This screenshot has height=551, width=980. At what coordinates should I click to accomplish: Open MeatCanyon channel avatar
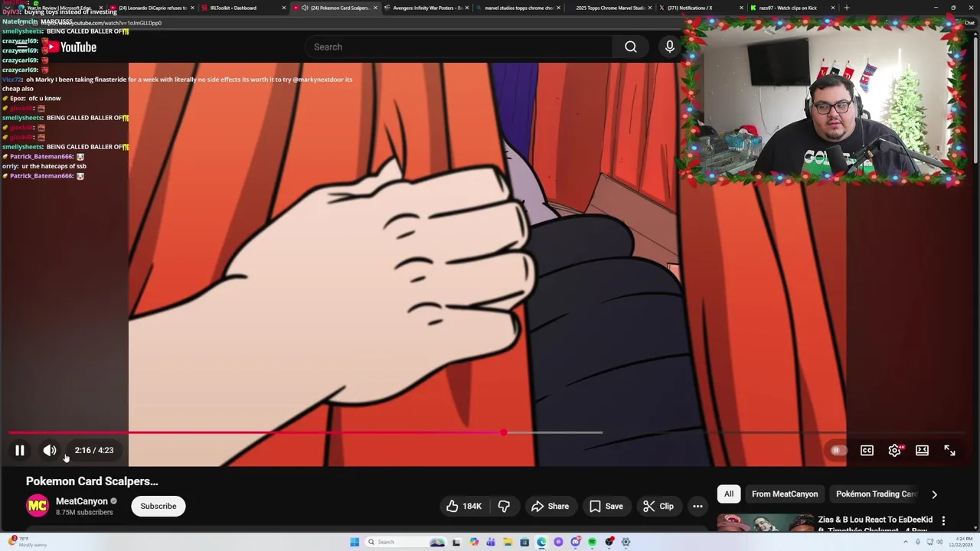38,506
